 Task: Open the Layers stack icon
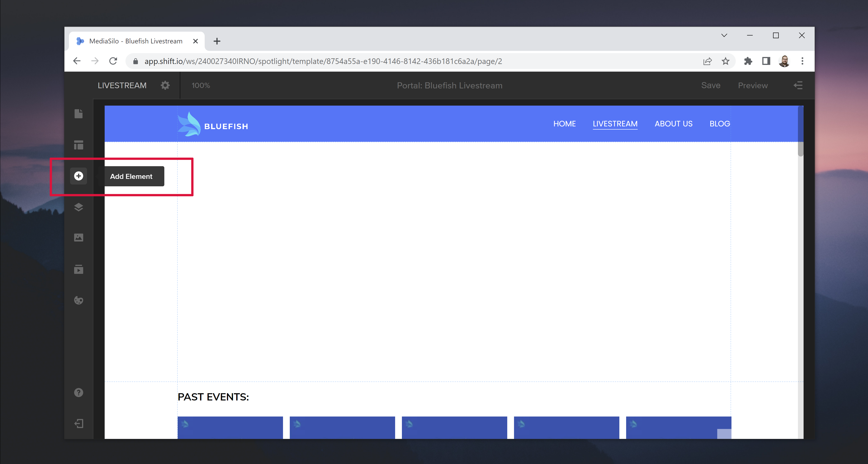coord(78,207)
